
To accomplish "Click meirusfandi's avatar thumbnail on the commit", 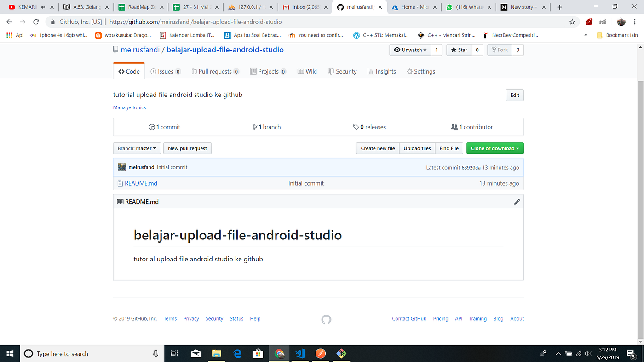I will click(121, 166).
